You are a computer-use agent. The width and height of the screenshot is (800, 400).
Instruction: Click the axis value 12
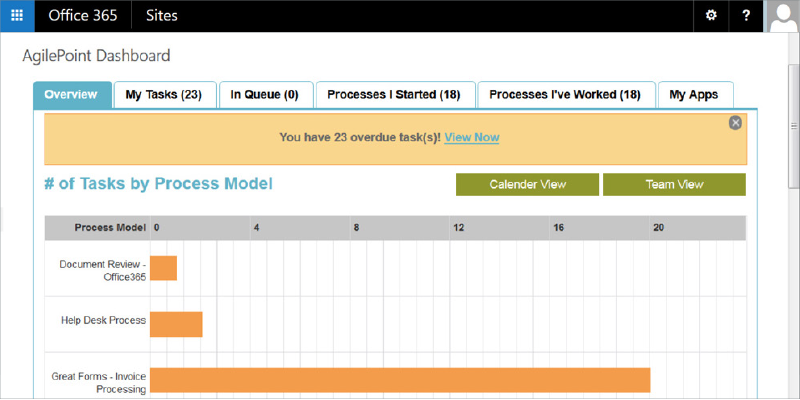[x=459, y=228]
